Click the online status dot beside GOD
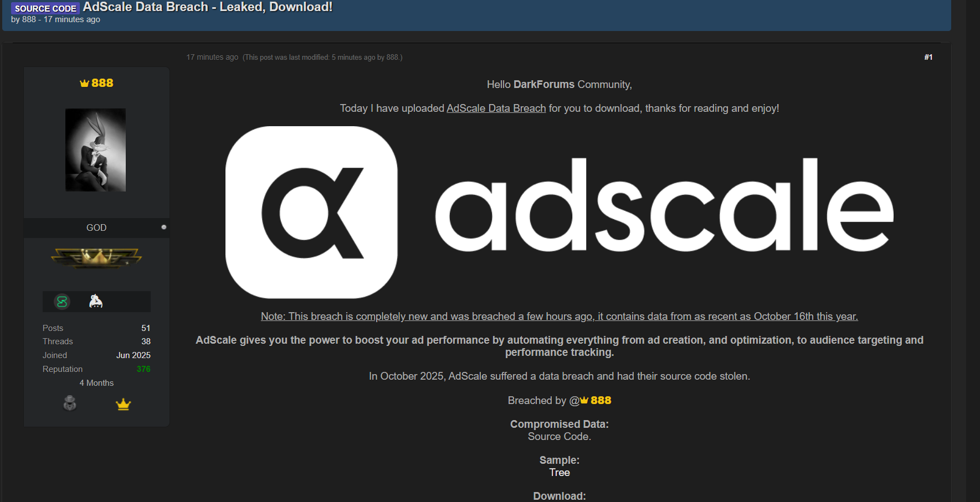This screenshot has width=980, height=502. click(163, 227)
